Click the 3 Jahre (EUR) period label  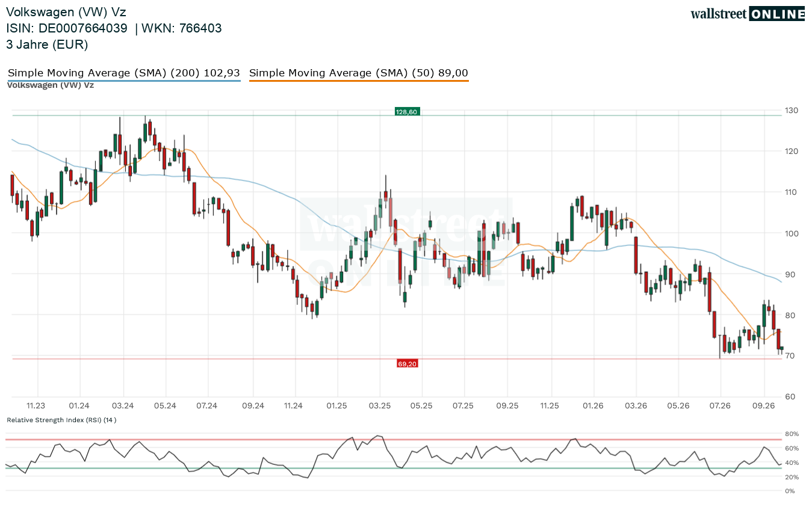point(47,45)
